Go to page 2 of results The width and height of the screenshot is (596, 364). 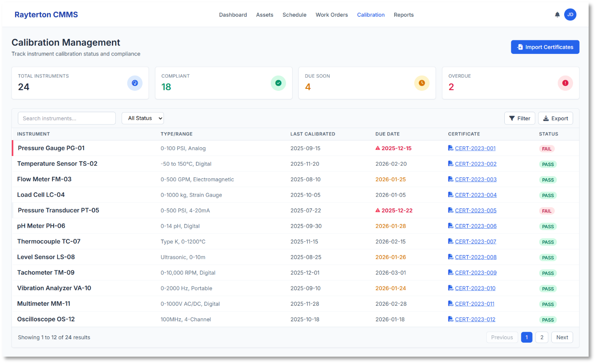click(x=542, y=337)
